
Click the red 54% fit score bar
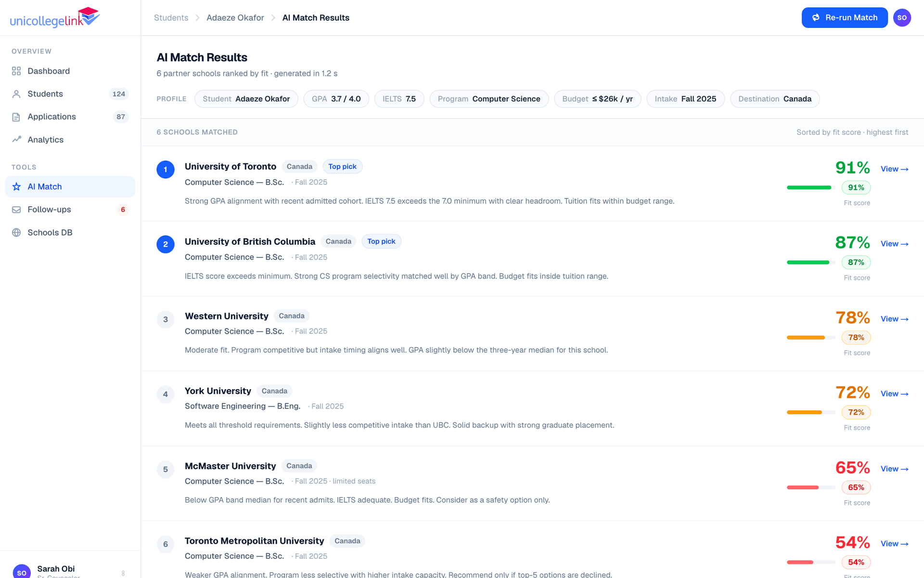coord(811,562)
